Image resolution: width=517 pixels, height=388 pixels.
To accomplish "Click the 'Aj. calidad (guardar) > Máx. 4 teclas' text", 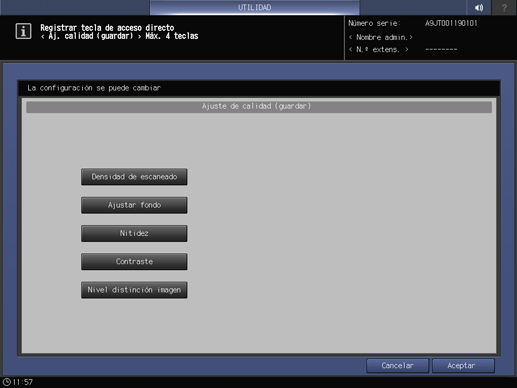I will tap(119, 36).
